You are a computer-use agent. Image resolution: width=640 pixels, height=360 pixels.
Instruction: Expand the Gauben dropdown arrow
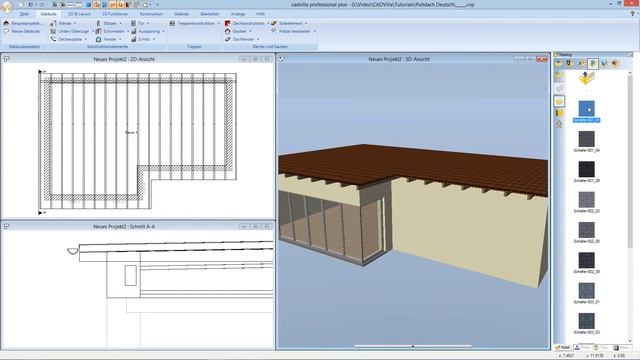click(x=250, y=31)
